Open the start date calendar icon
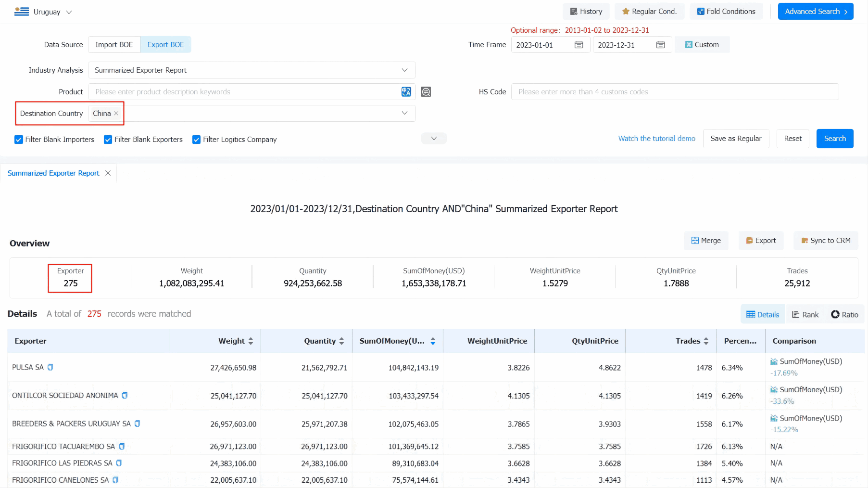Screen dimensions: 868x488 [x=579, y=45]
